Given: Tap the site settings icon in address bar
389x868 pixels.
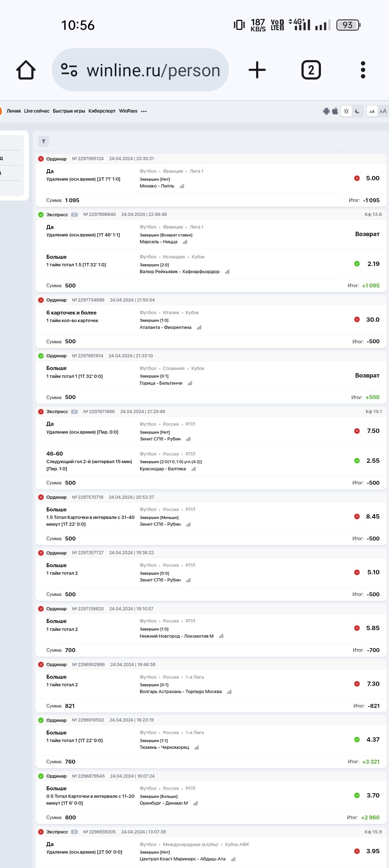Looking at the screenshot, I should pyautogui.click(x=69, y=70).
